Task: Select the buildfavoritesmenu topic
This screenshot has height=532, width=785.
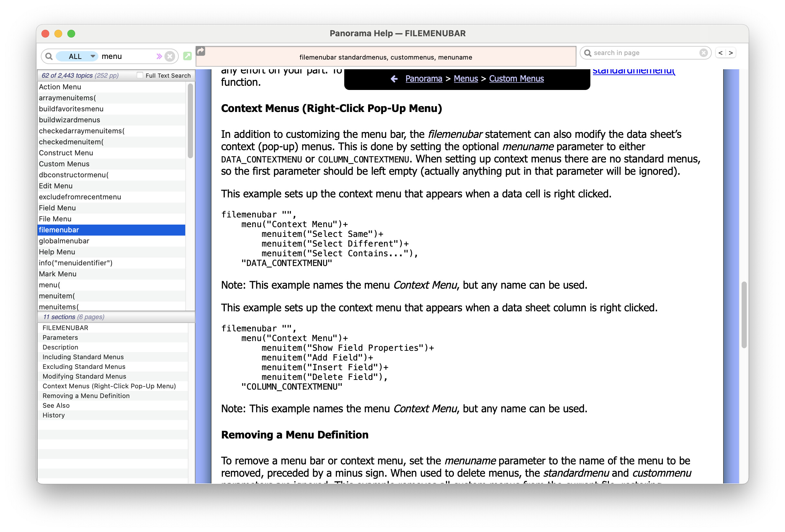Action: coord(111,109)
